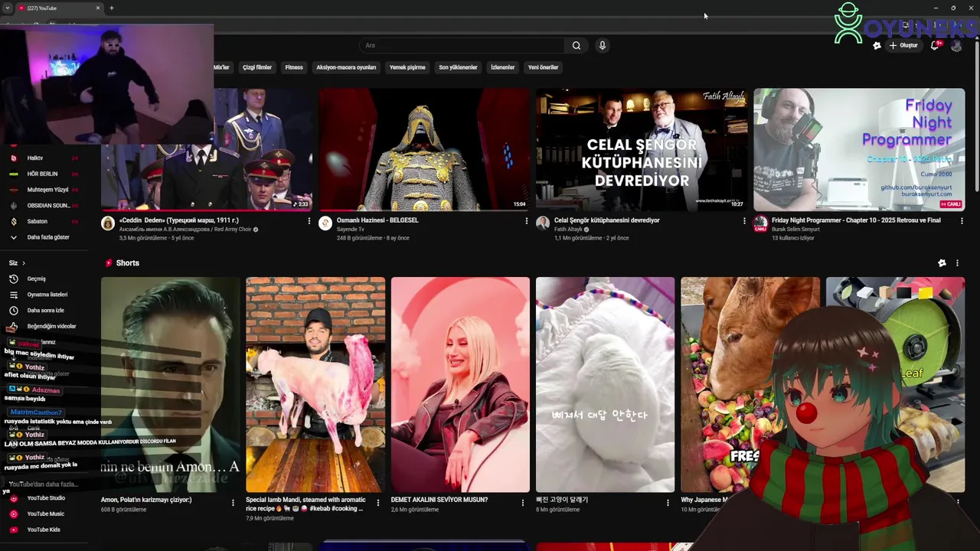Open options for Special lamb Mandi short
This screenshot has height=551, width=980.
click(378, 503)
